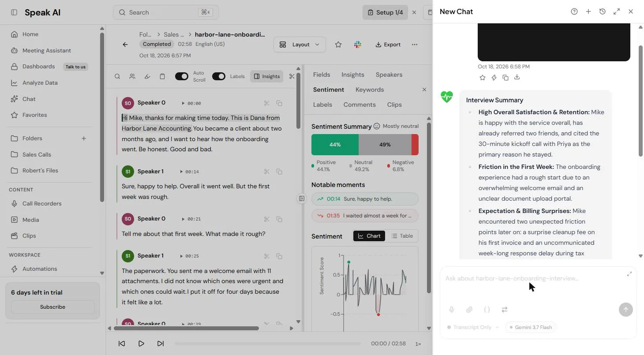Toggle the Auto Scroll switch

tap(182, 76)
